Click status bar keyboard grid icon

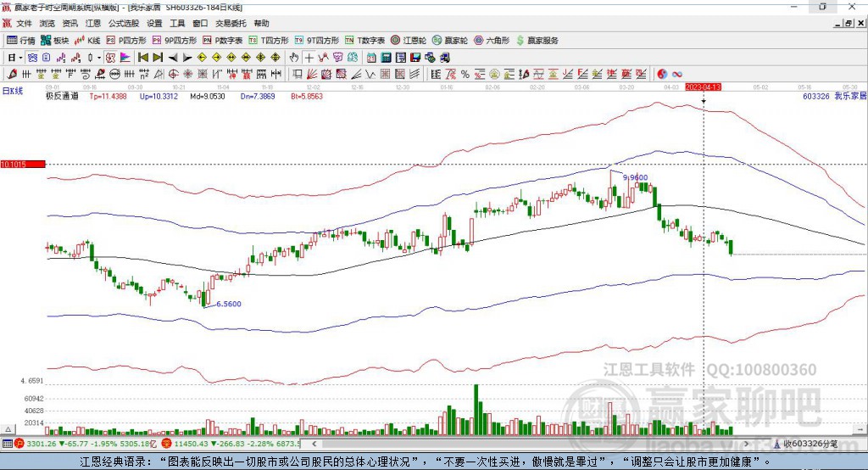(7, 444)
